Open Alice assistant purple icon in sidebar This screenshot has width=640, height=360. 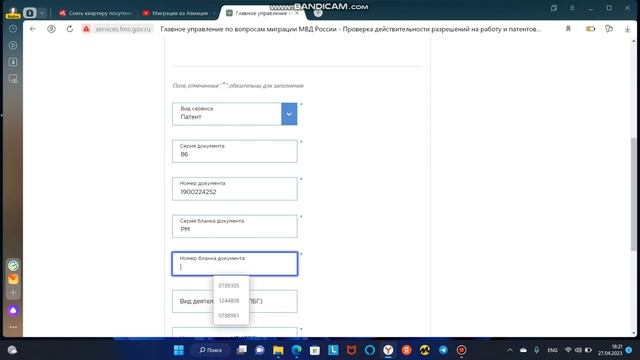(x=13, y=311)
